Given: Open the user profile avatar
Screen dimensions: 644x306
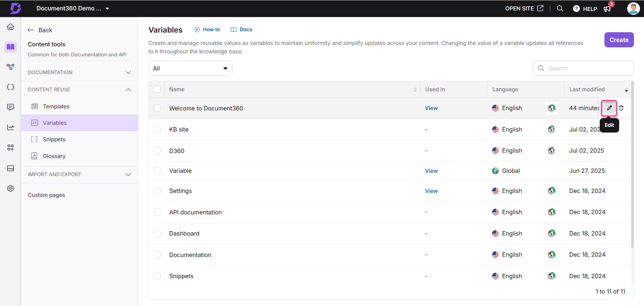Looking at the screenshot, I should click(633, 8).
